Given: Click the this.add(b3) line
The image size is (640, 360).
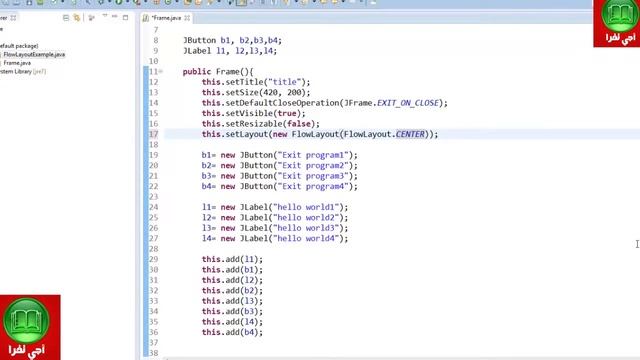Looking at the screenshot, I should click(x=232, y=311).
